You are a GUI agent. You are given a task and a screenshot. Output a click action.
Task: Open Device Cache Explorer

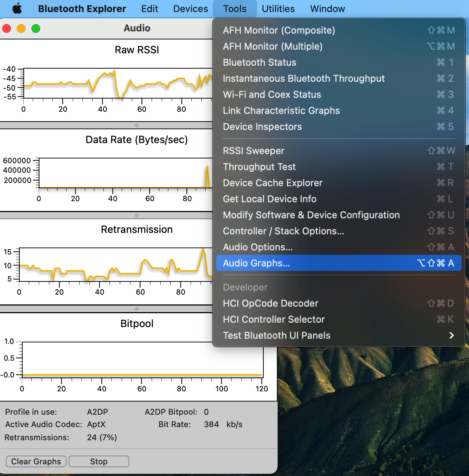pyautogui.click(x=339, y=183)
